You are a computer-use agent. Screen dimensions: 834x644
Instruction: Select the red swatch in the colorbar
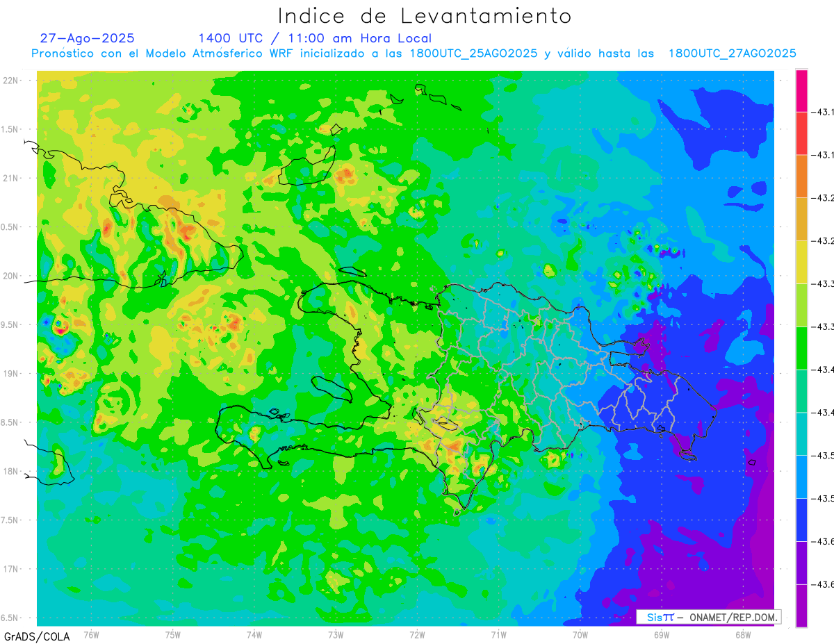pos(801,133)
